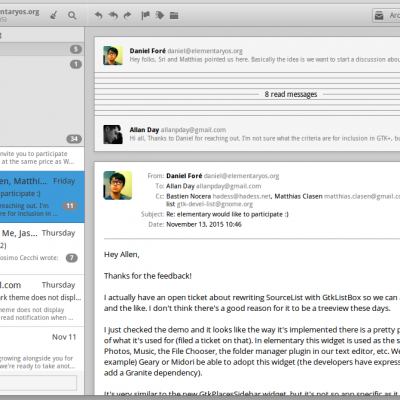Image resolution: width=400 pixels, height=400 pixels.
Task: Click daniel@elementaryos.org in the From field
Action: pos(241,176)
